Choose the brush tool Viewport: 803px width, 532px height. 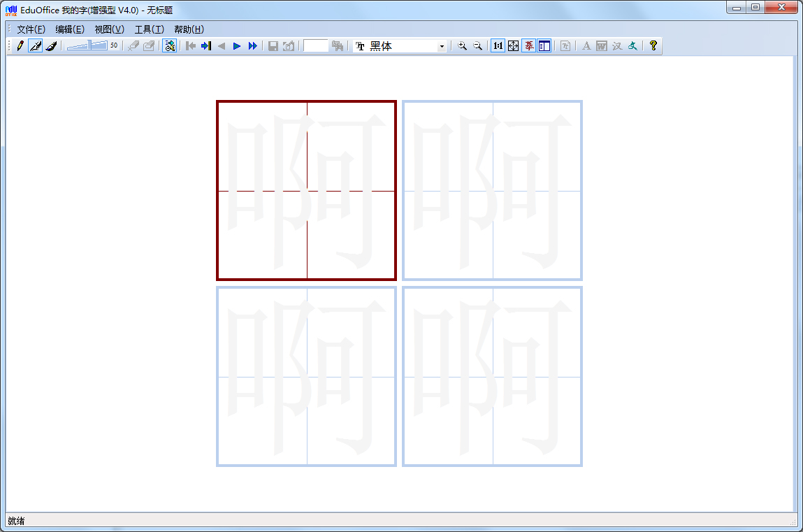pos(52,45)
